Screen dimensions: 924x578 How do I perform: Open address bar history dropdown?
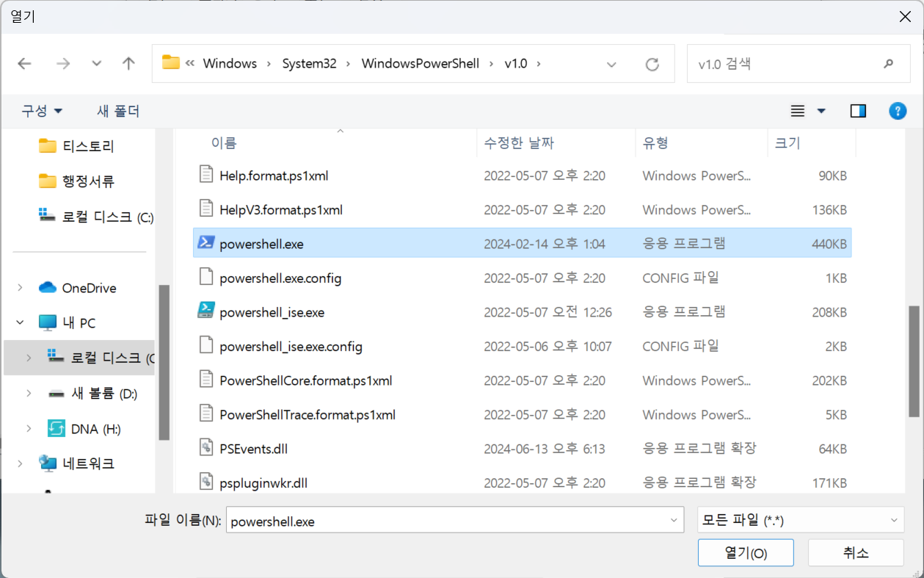tap(611, 65)
